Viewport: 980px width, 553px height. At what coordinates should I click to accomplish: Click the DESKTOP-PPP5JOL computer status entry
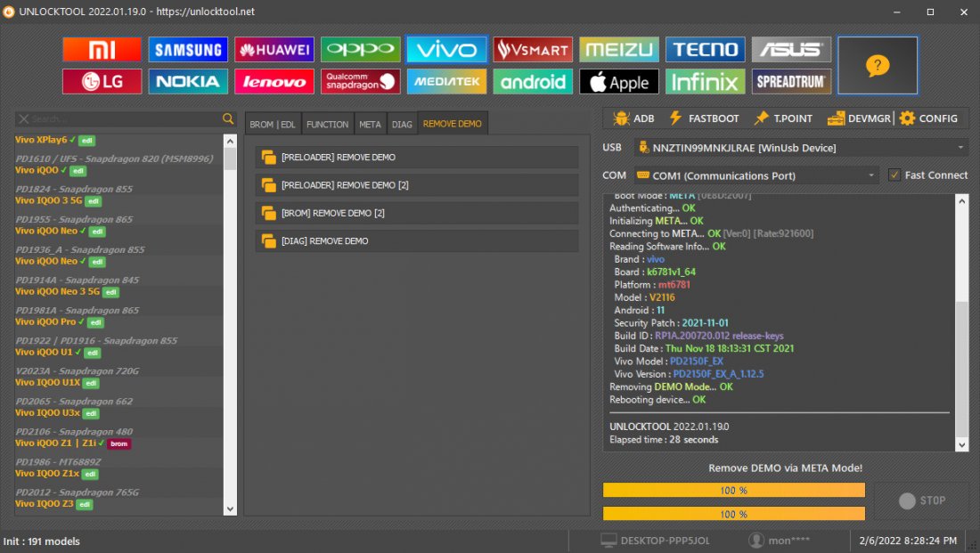(655, 541)
